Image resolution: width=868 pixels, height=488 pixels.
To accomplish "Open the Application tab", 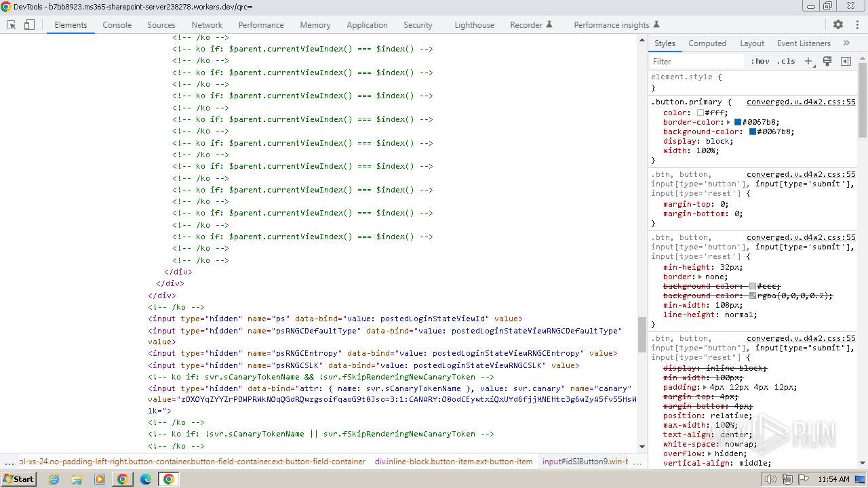I will click(367, 24).
